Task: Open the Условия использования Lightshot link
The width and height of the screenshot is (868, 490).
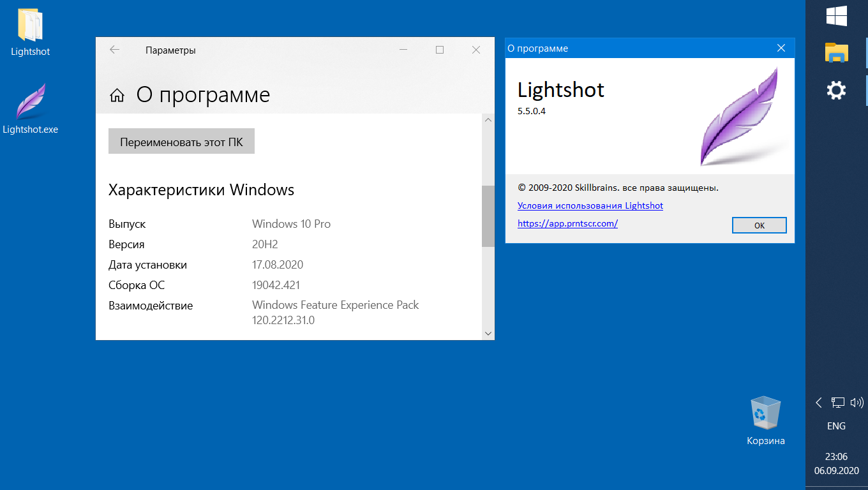Action: click(590, 205)
